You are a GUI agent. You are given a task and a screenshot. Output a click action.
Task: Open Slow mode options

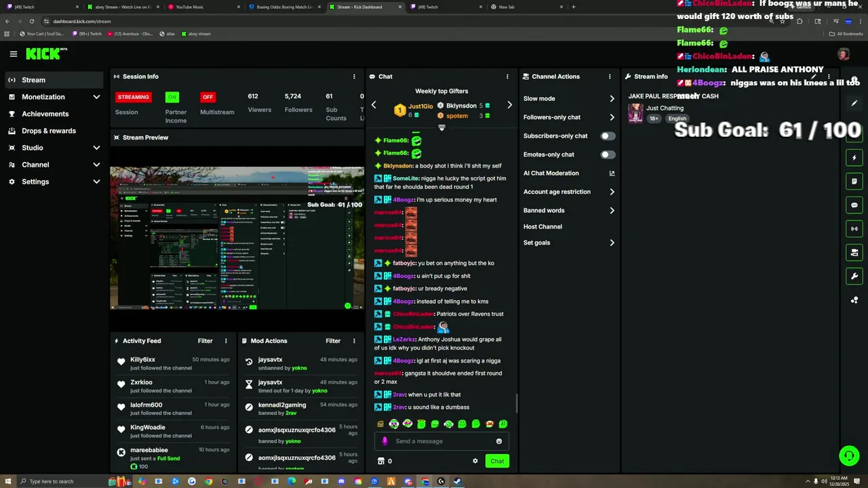[569, 99]
